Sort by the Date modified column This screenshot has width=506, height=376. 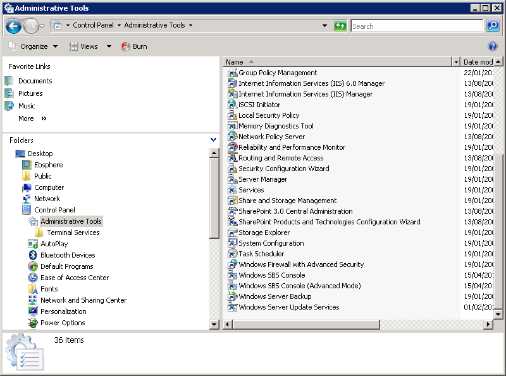click(477, 62)
